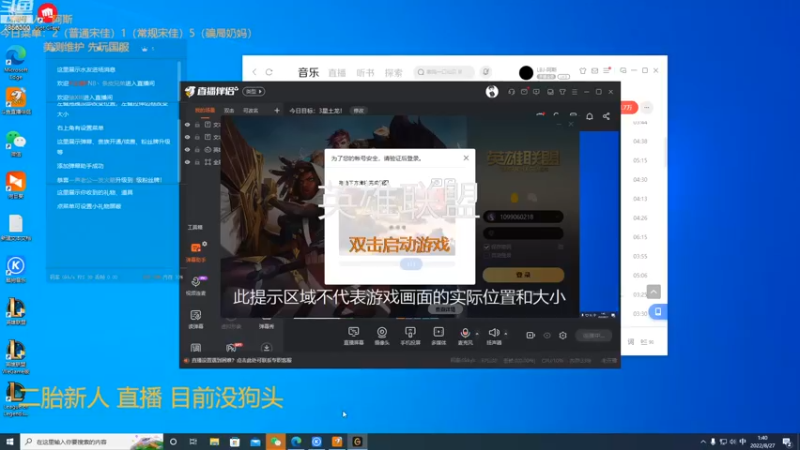This screenshot has height=450, width=800.
Task: Open the 直播 tab in music player
Action: pos(337,73)
